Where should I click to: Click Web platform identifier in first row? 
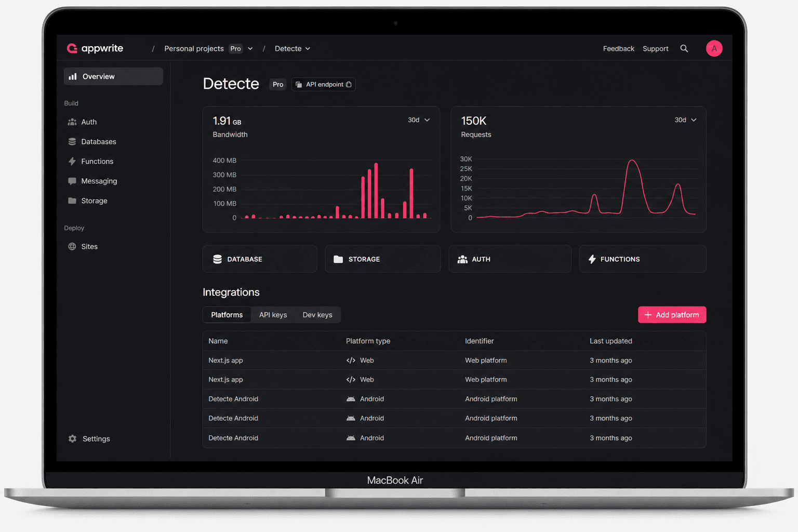pyautogui.click(x=486, y=360)
